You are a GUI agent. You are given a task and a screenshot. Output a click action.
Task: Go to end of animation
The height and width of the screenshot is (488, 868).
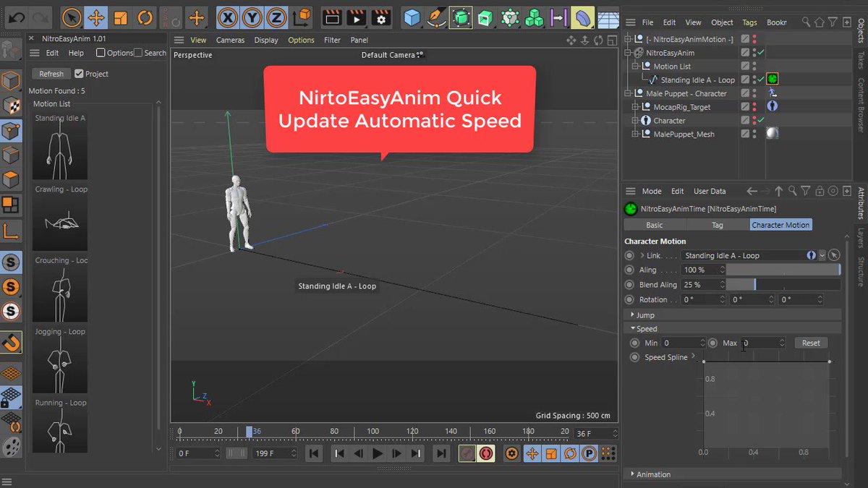(441, 453)
